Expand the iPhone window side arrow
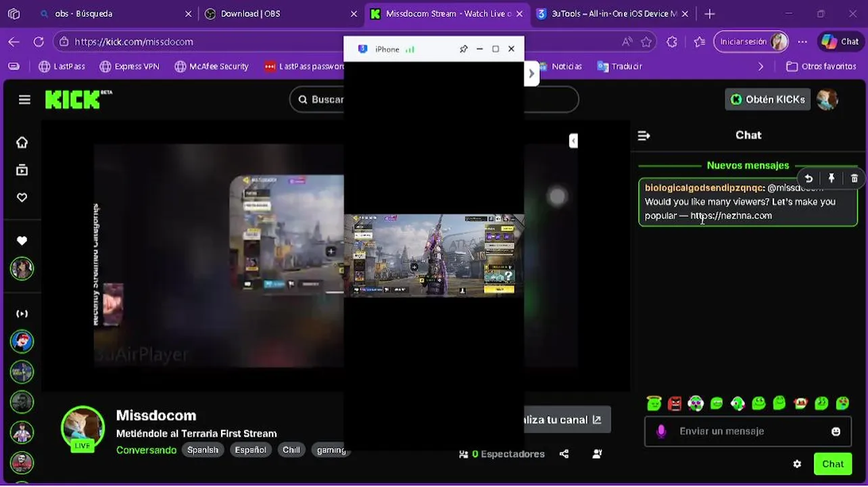Screen dimensions: 868x487 (x=531, y=73)
